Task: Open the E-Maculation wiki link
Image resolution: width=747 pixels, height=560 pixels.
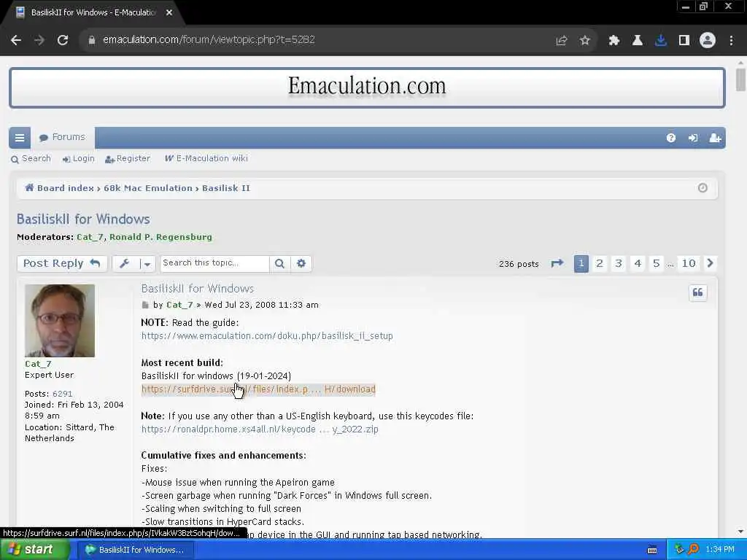Action: point(206,158)
